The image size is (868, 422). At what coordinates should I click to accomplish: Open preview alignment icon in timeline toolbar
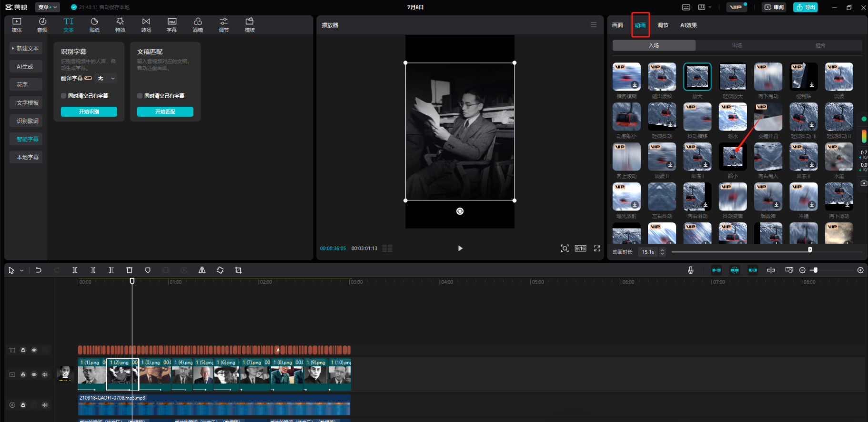(x=771, y=270)
